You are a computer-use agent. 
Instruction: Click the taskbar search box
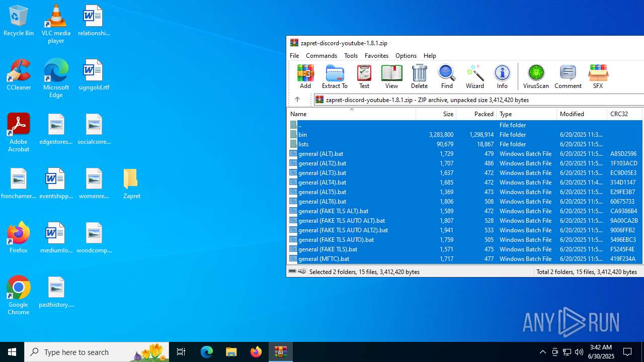click(97, 352)
